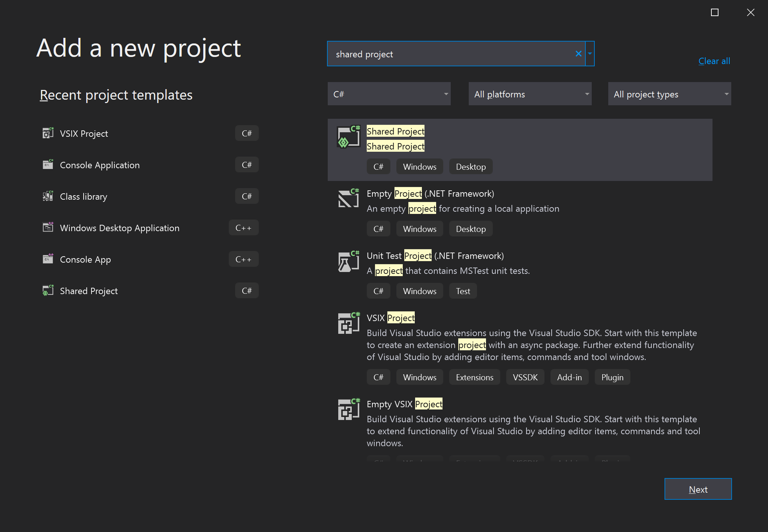Toggle Windows platform tag on Shared Project
The width and height of the screenshot is (768, 532).
pyautogui.click(x=420, y=167)
